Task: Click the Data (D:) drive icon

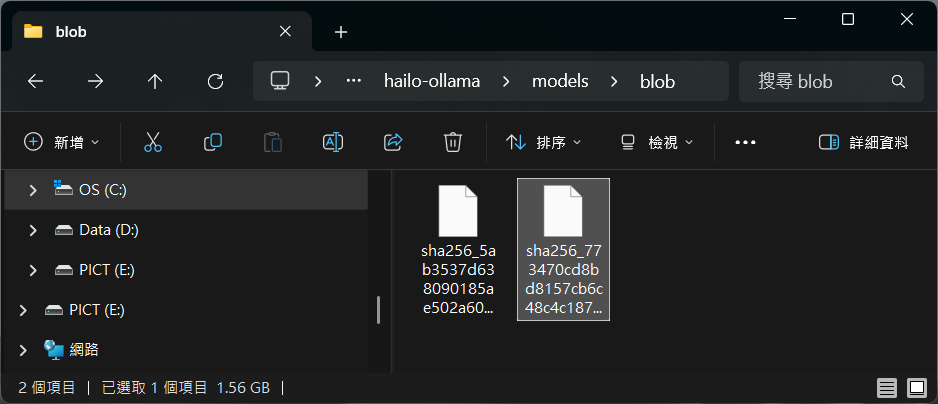Action: point(64,230)
